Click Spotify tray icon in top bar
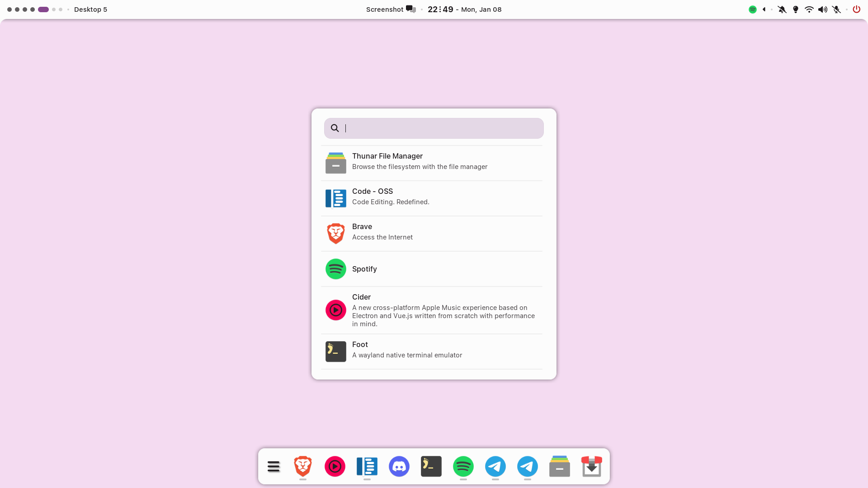 click(x=753, y=9)
